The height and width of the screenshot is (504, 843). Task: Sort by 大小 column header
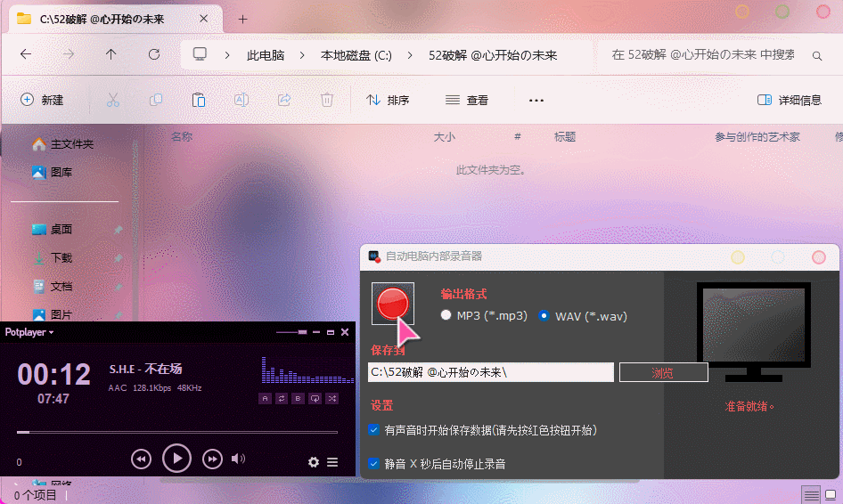pos(445,137)
